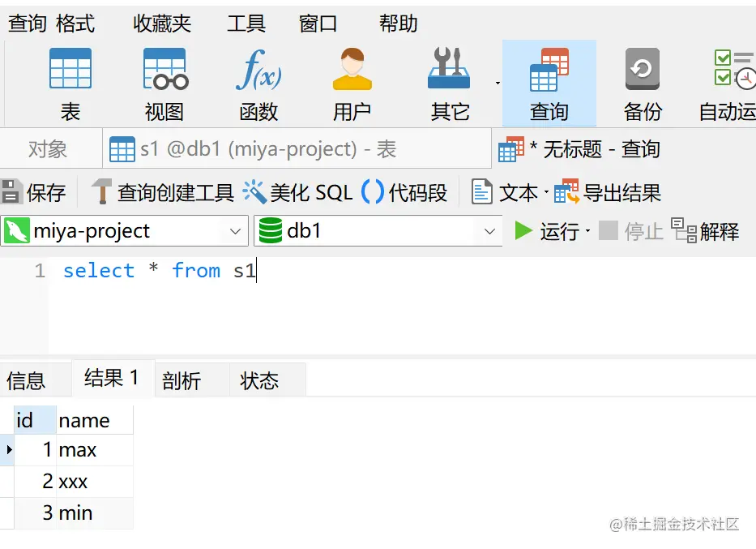Click in the SQL editor line
Viewport: 756px width, 549px height.
400,271
